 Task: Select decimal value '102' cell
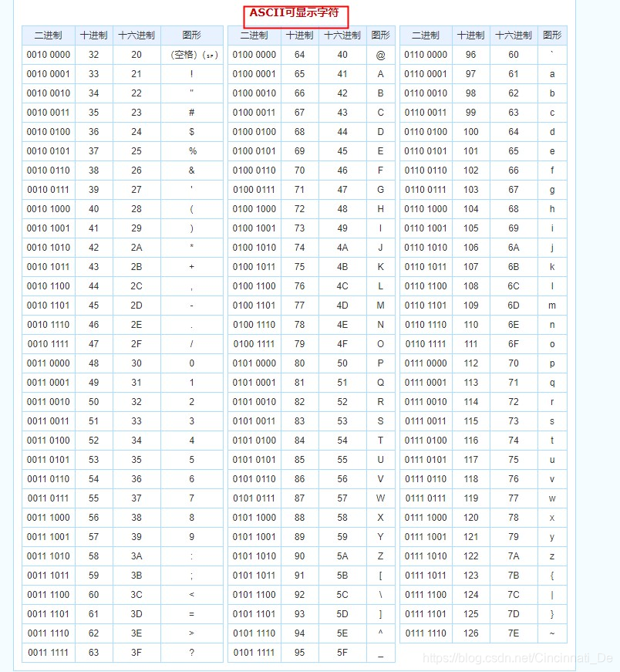(471, 171)
